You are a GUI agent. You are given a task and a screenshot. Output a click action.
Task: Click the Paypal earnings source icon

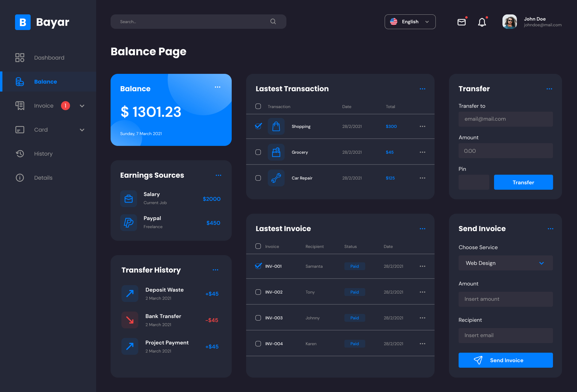[x=129, y=223]
